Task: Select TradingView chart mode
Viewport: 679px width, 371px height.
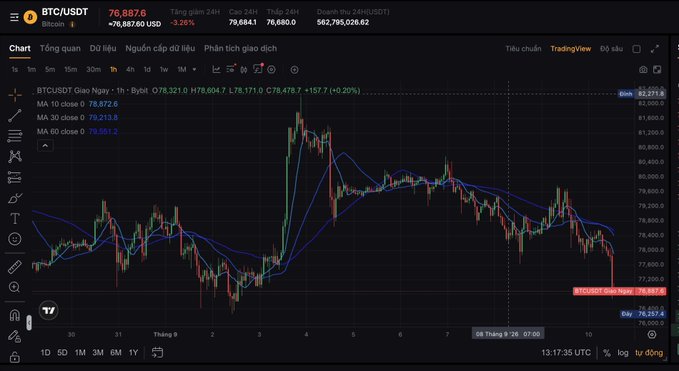Action: pos(571,49)
